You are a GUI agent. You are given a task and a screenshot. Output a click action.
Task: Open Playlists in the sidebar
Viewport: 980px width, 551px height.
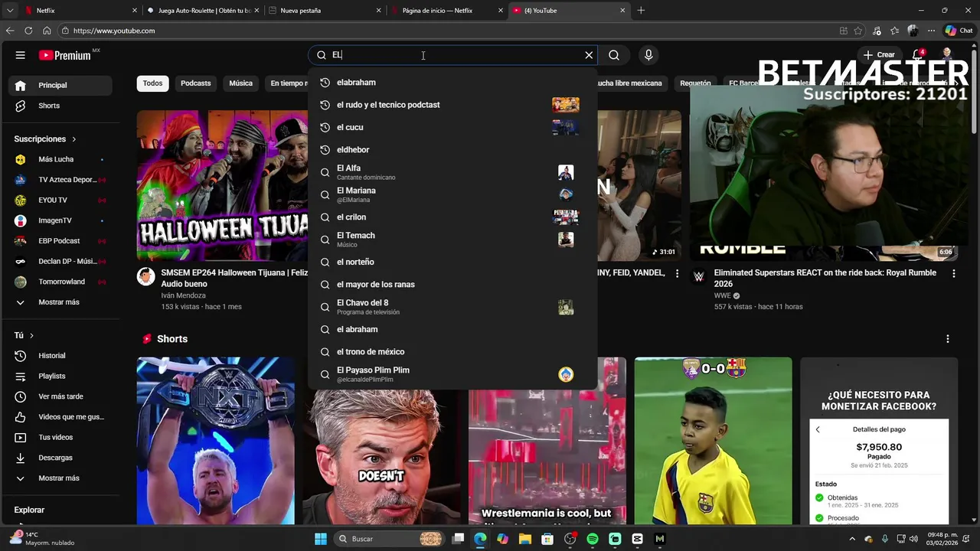[60, 377]
